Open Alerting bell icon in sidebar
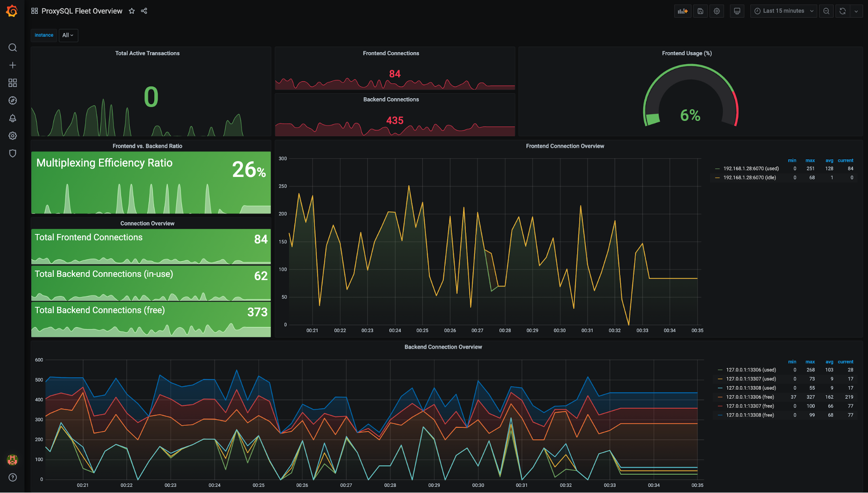 coord(13,118)
